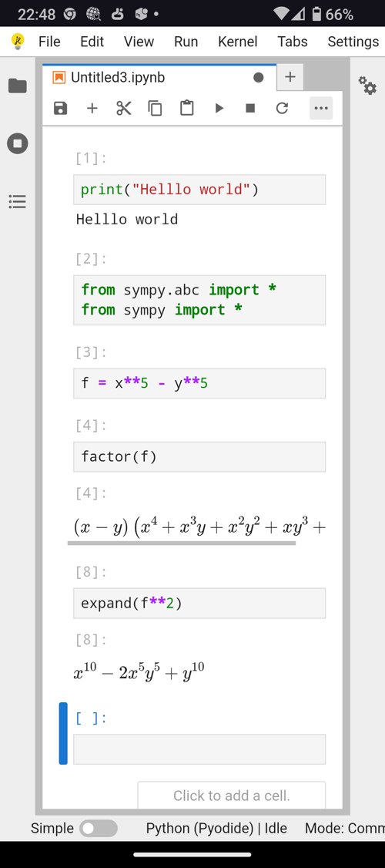Viewport: 385px width, 868px height.
Task: Open the Run menu
Action: (186, 42)
